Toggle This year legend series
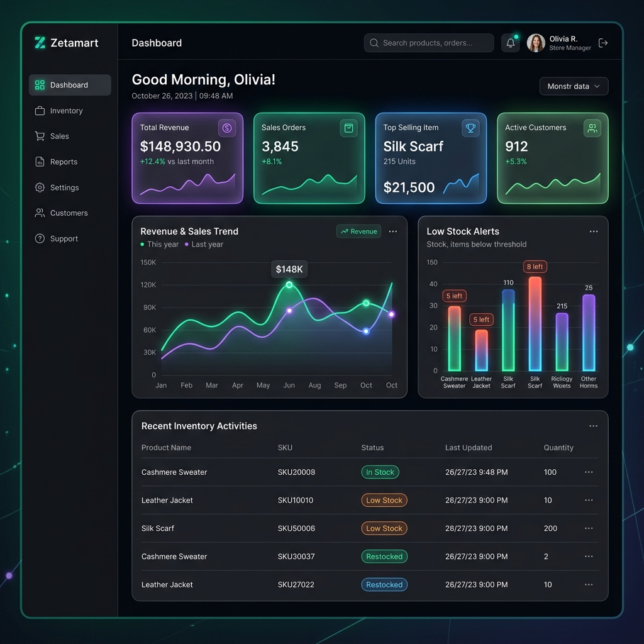644x644 pixels. (x=159, y=245)
